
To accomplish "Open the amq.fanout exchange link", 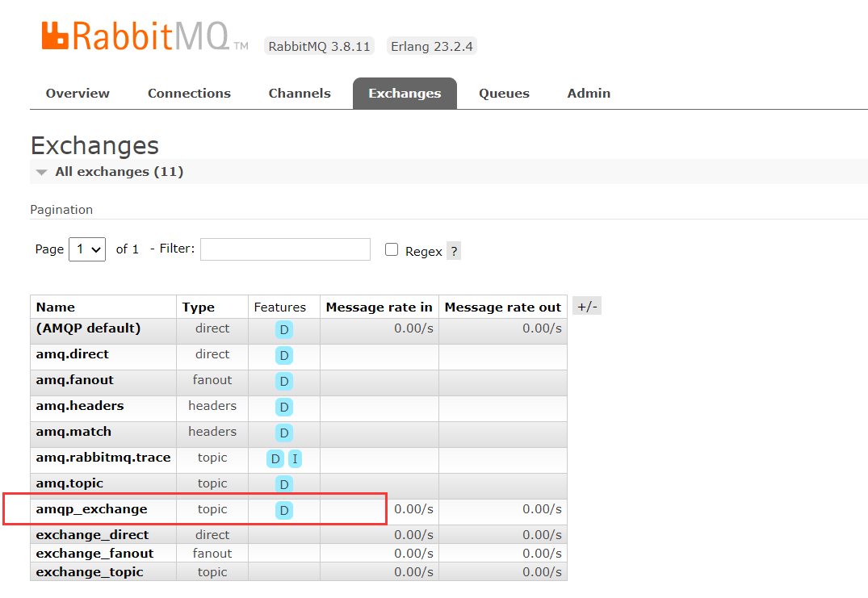I will (75, 380).
